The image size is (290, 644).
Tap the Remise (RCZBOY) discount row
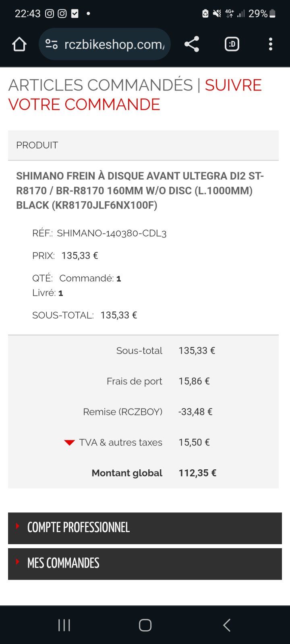coord(123,412)
